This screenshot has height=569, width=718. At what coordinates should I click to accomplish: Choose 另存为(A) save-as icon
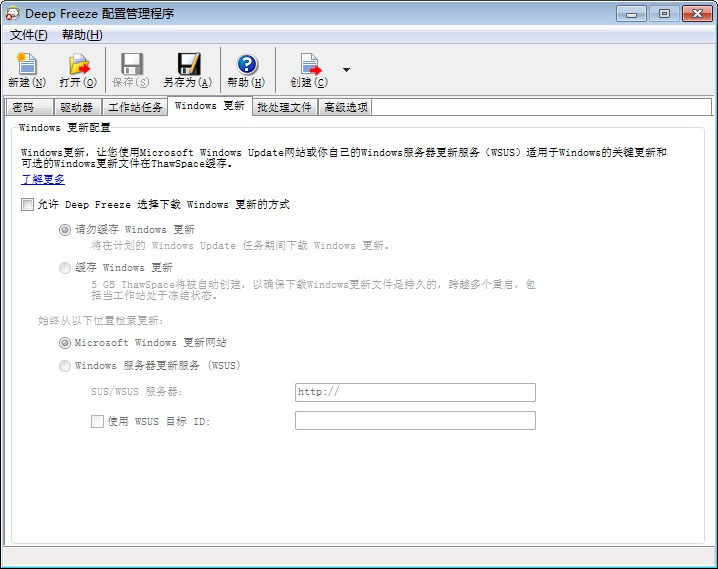coord(189,64)
